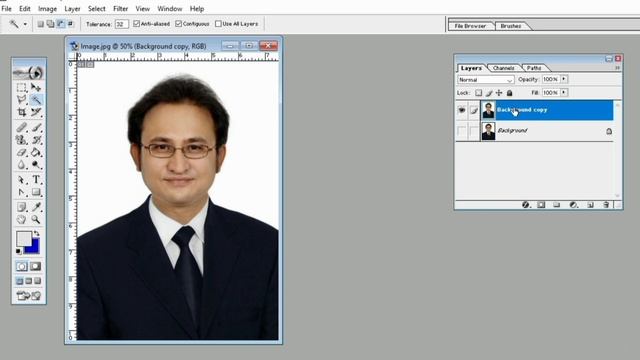This screenshot has height=360, width=640.
Task: Select the Move tool in the toolbox
Action: click(36, 88)
